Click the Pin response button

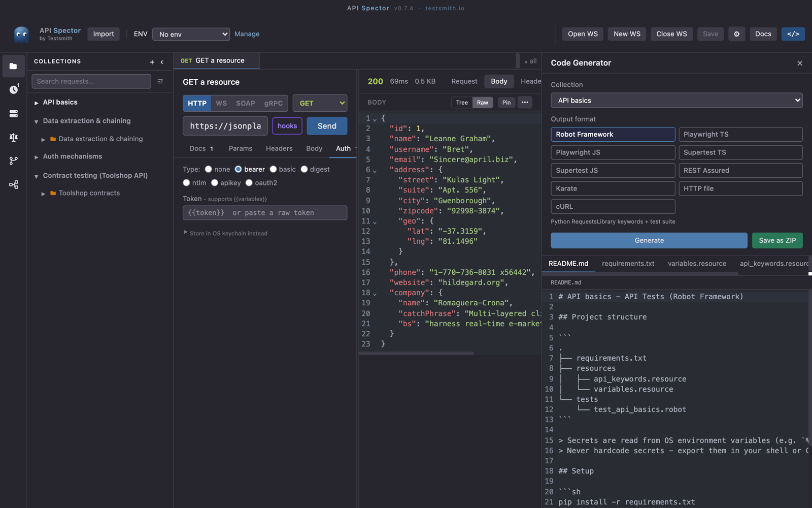506,103
